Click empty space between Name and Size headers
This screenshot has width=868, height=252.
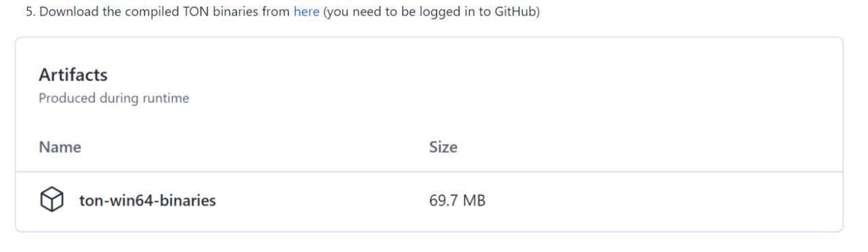[x=255, y=147]
